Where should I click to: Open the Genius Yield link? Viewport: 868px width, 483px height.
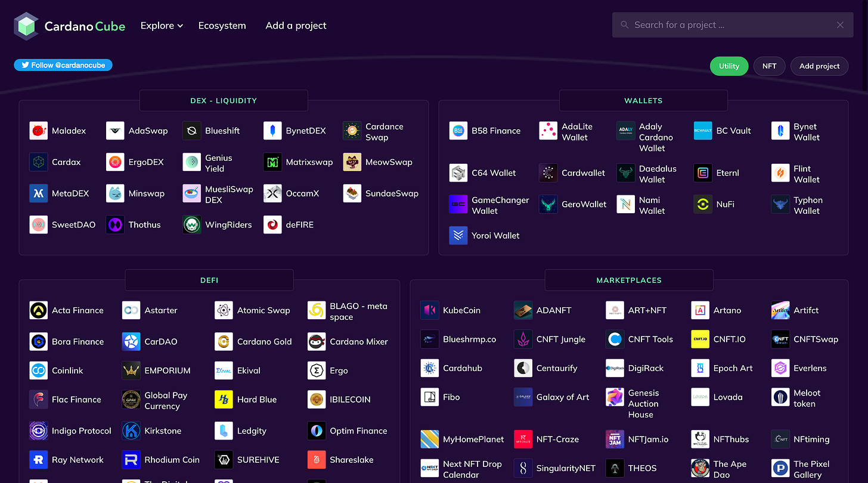pos(219,163)
